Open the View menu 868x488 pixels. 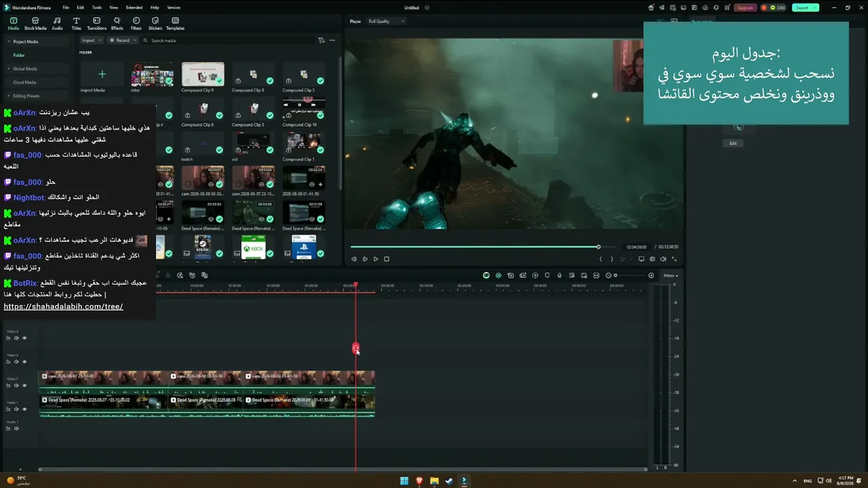coord(113,7)
